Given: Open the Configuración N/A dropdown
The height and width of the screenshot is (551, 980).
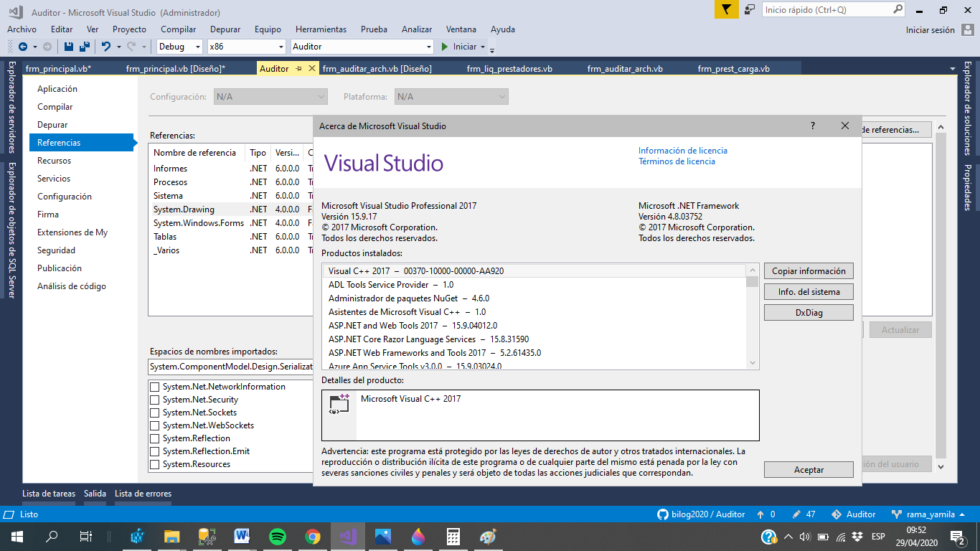Looking at the screenshot, I should (x=270, y=97).
